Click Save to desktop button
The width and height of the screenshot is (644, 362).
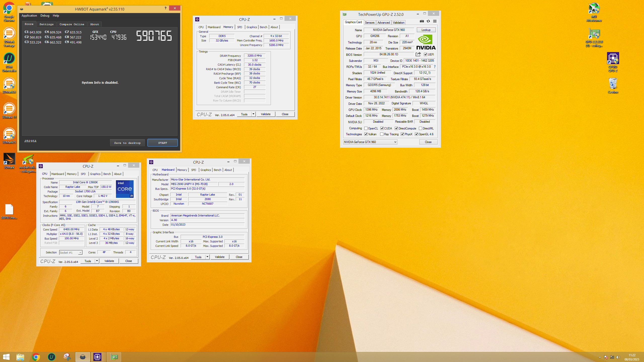coord(127,143)
